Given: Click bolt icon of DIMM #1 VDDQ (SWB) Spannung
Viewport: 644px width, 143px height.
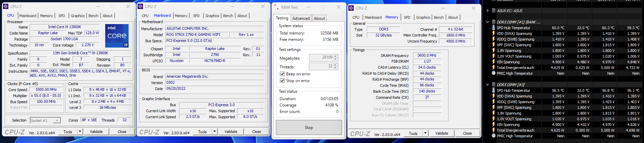Looking at the screenshot, I should (494, 39).
